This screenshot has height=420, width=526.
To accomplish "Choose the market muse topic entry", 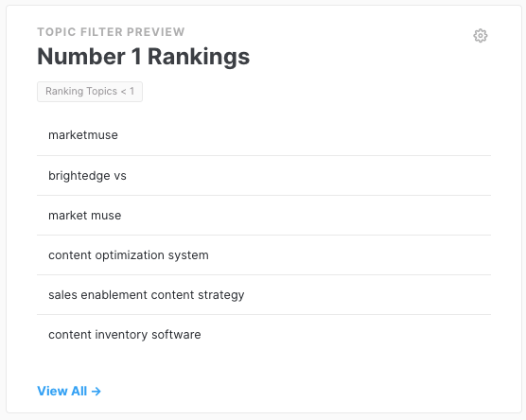I will point(264,216).
